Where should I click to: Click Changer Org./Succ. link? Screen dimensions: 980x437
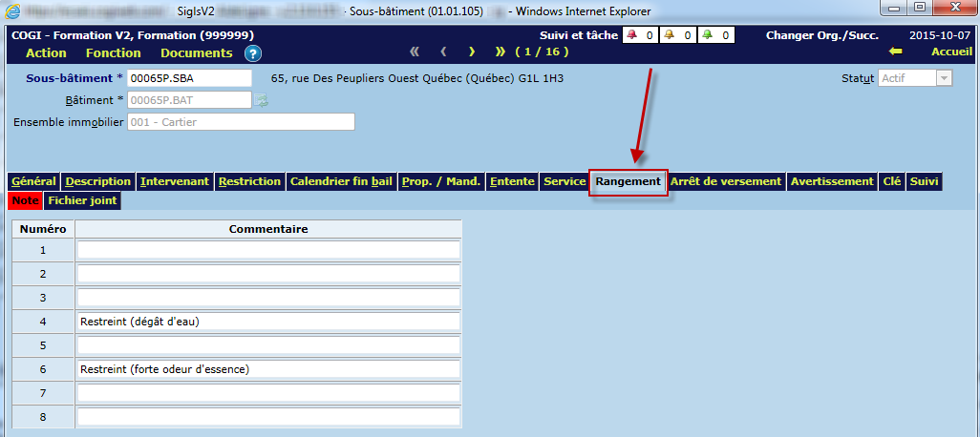pos(822,35)
